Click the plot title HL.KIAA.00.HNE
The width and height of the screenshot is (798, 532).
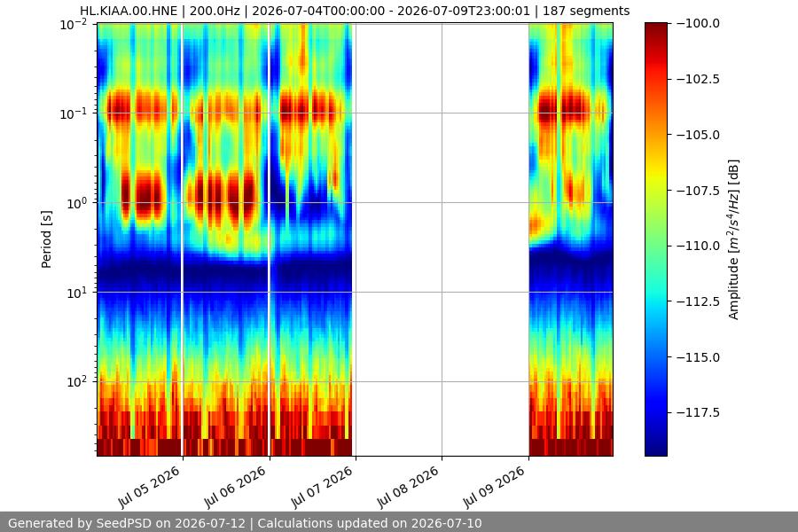(355, 11)
